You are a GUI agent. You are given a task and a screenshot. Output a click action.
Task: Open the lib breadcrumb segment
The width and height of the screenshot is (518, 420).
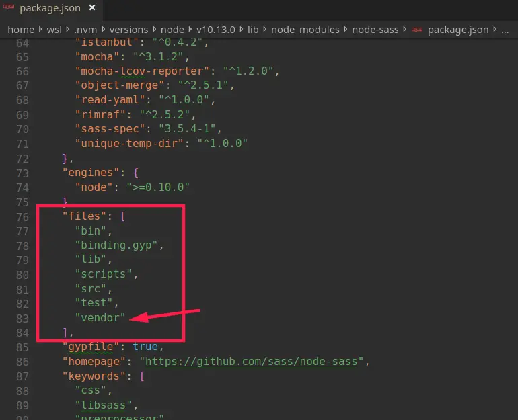pyautogui.click(x=253, y=30)
